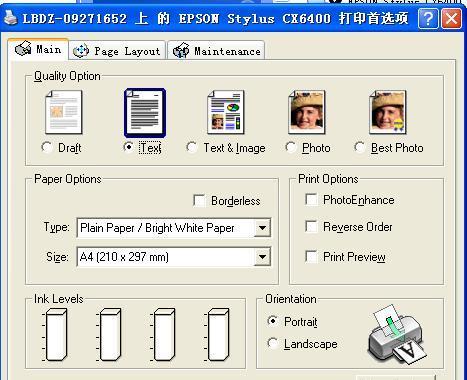Pick the Photo quality portrait icon
Viewport: 467px width, 380px height.
coord(307,112)
